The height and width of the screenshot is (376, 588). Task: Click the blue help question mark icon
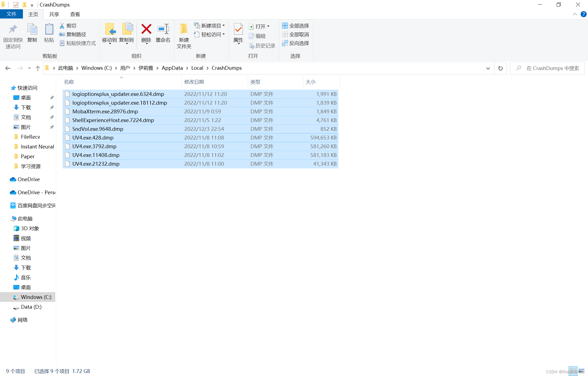point(583,14)
